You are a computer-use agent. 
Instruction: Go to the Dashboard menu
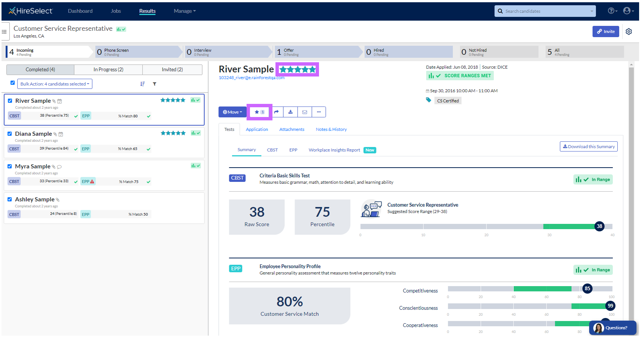[80, 11]
